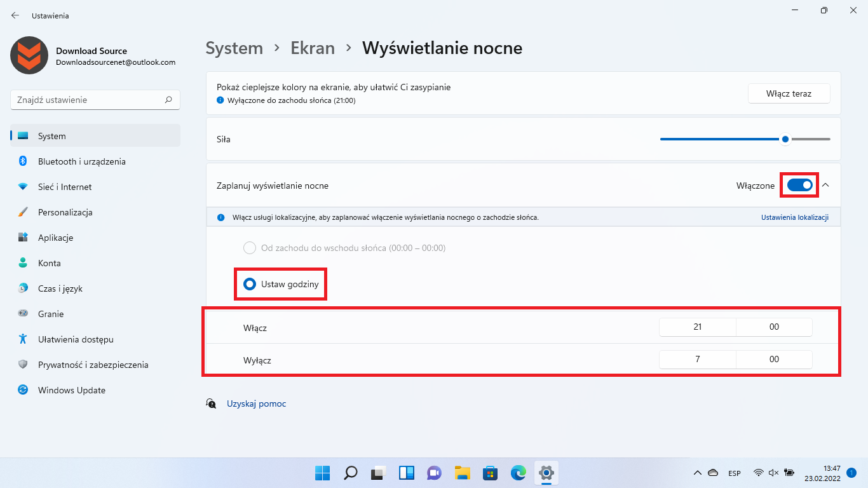Open the Włącz minutes picker showing 00

(774, 327)
